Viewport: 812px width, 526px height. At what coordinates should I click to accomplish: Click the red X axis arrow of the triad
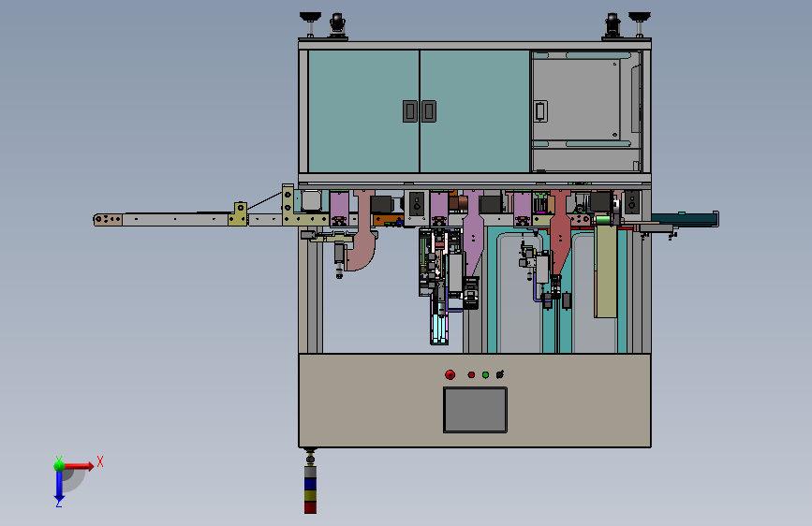click(79, 466)
